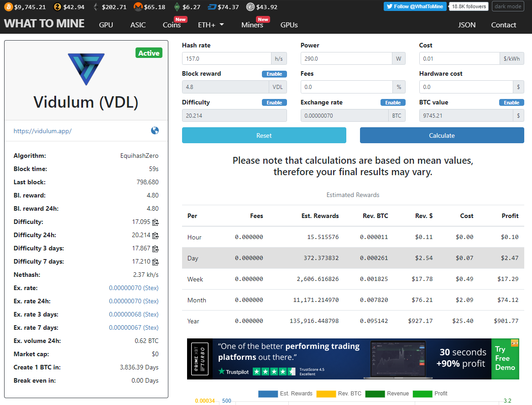Image resolution: width=532 pixels, height=405 pixels.
Task: Open Ex. rate 7 days Stex link
Action: [x=134, y=327]
